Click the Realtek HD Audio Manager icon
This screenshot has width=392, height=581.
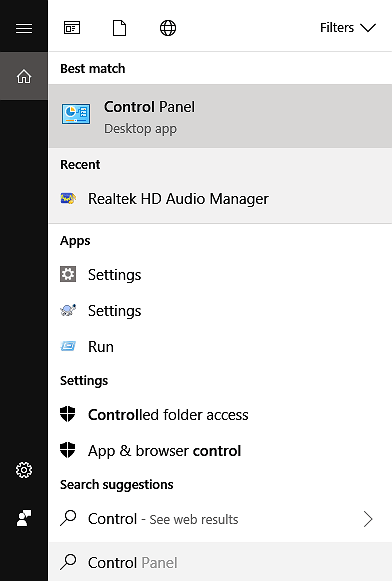[68, 199]
